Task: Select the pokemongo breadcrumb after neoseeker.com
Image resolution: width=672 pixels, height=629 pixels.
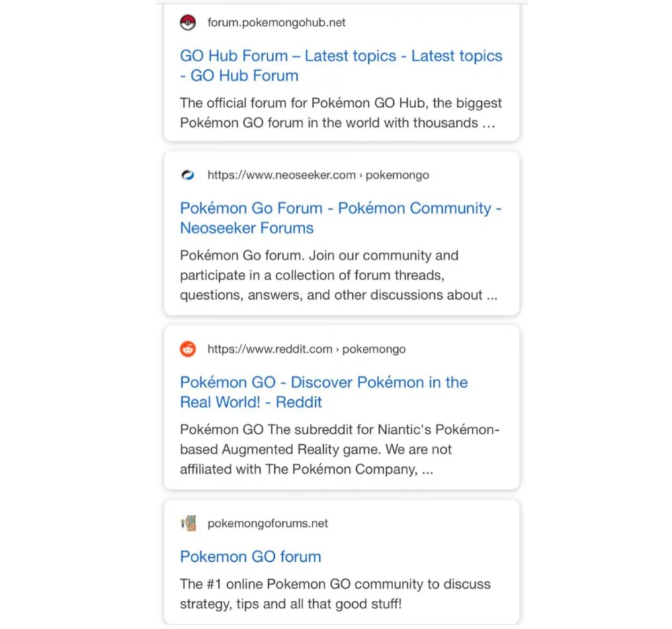Action: click(x=397, y=175)
